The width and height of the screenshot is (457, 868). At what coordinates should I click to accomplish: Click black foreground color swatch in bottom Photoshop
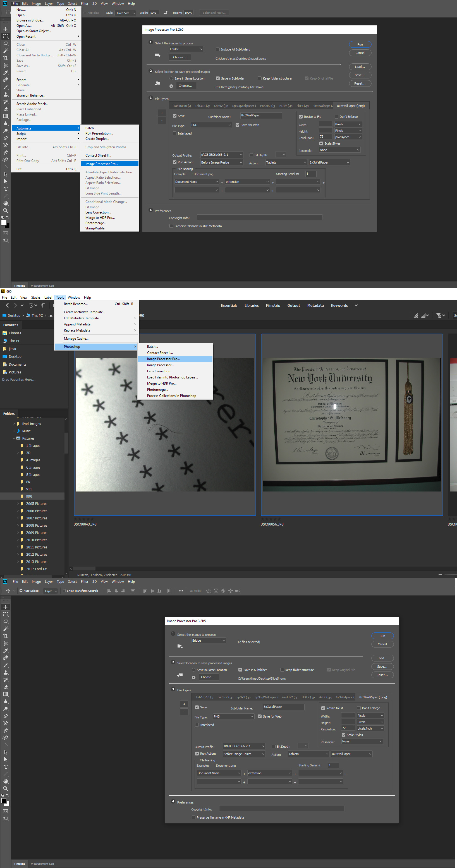[4, 801]
